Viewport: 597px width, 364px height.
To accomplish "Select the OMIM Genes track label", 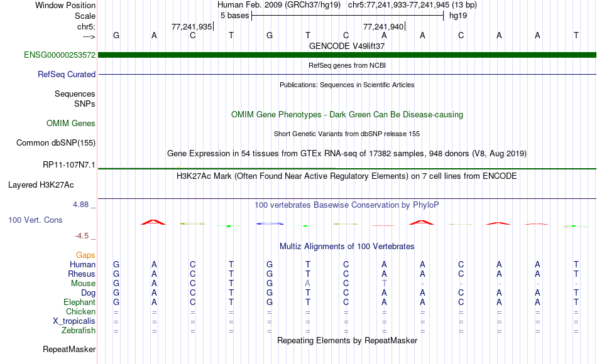I will [71, 123].
